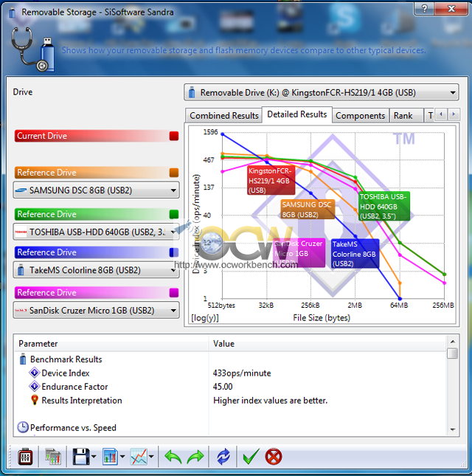472x476 pixels.
Task: Click the red Current Drive color swatch
Action: [174, 136]
